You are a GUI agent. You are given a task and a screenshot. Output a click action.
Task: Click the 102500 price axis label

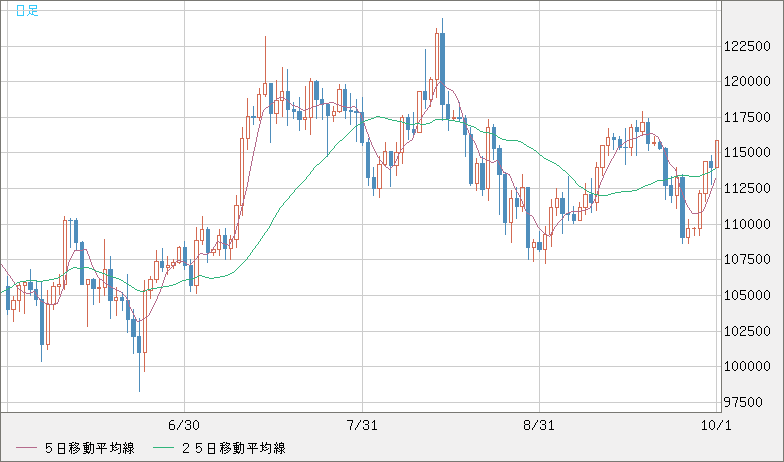point(746,331)
